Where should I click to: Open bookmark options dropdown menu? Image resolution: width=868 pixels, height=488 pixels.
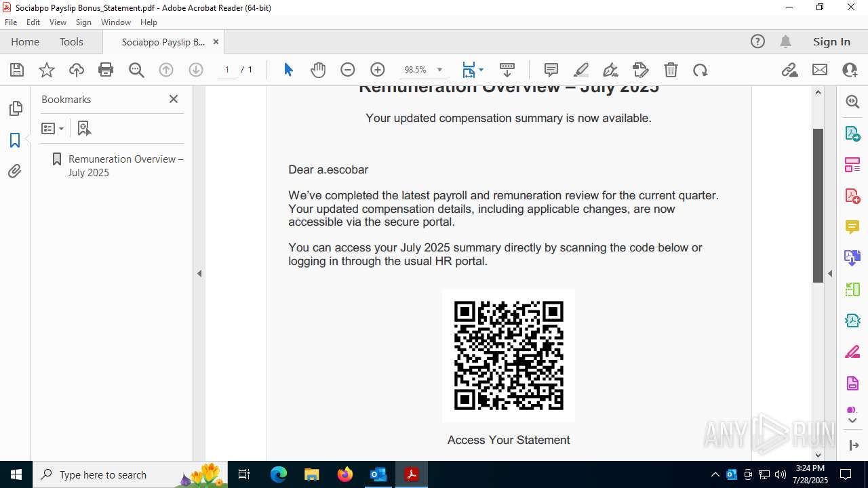click(x=52, y=128)
